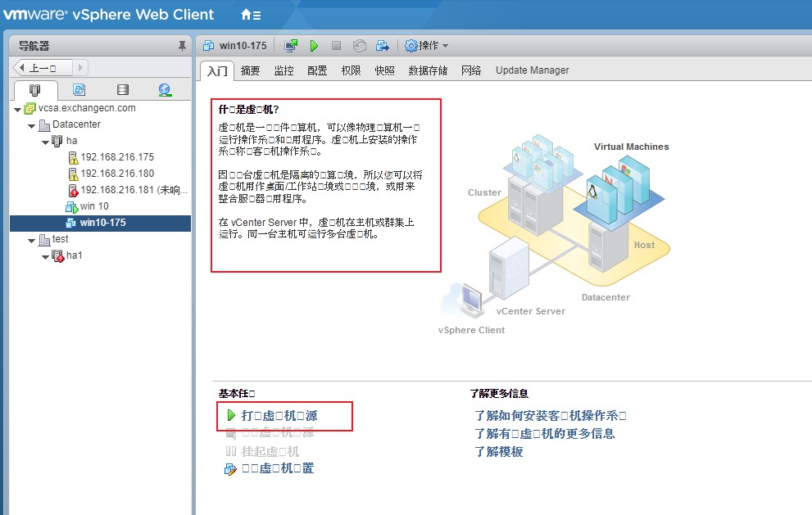Image resolution: width=812 pixels, height=515 pixels.
Task: Collapse the 'ha1' cluster tree arrow
Action: [46, 257]
